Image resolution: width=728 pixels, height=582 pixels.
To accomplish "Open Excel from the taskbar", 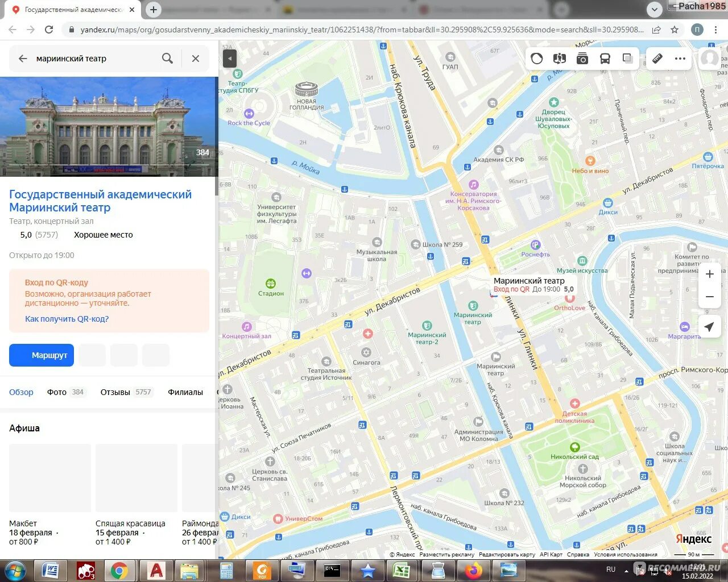I will tap(402, 571).
